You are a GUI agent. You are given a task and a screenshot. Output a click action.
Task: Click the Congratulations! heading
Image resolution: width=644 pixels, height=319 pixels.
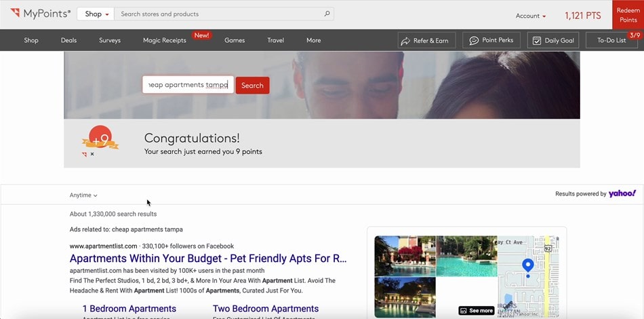[192, 138]
